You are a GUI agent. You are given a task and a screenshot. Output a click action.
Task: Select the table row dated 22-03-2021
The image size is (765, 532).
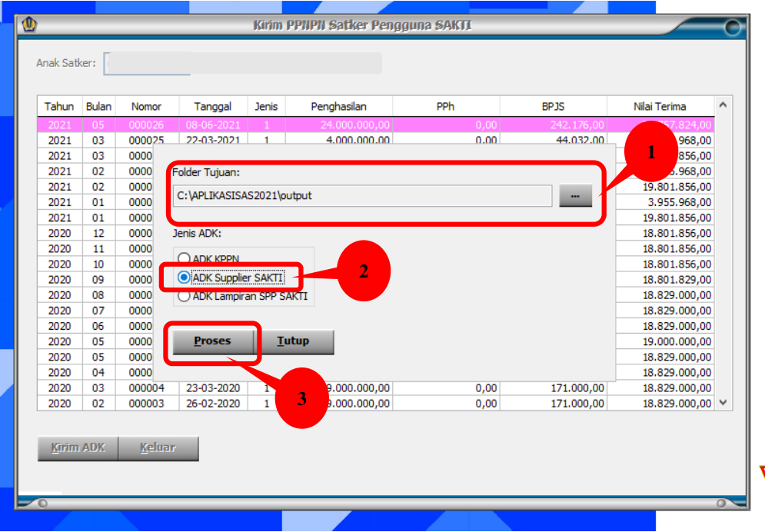pos(212,140)
